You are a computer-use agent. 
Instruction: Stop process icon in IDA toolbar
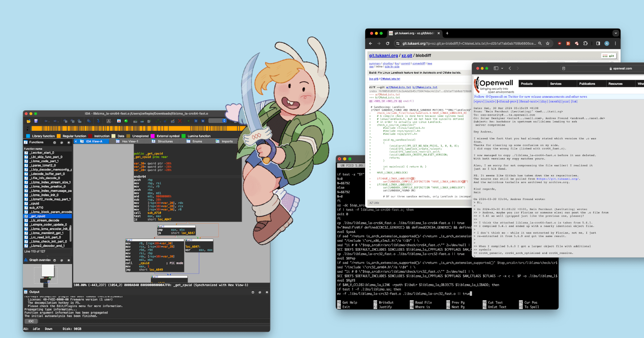pos(203,121)
